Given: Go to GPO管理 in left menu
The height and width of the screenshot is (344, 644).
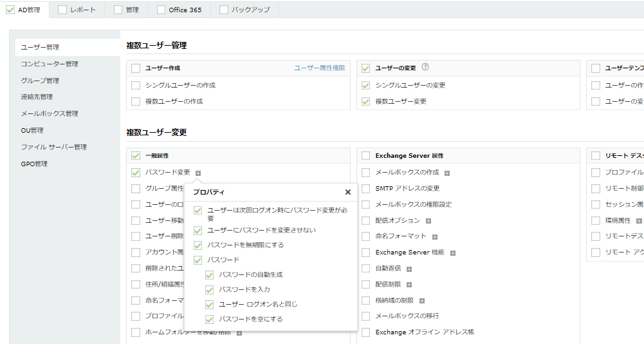Looking at the screenshot, I should 34,164.
